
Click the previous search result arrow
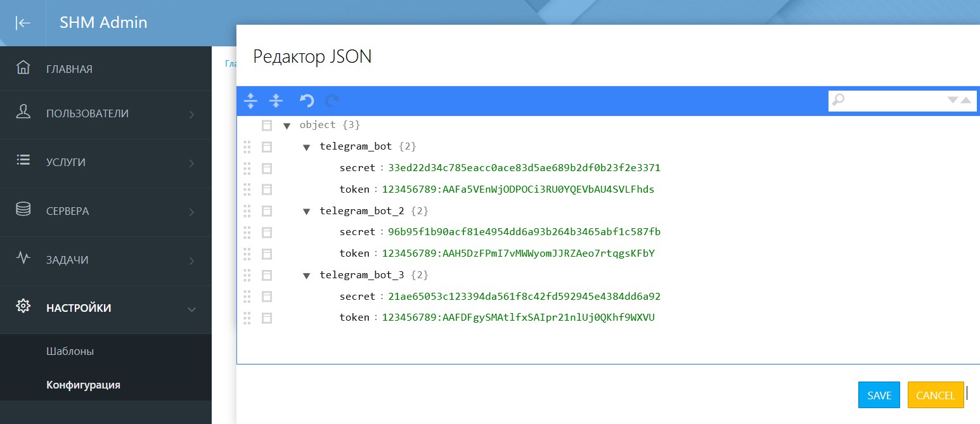[x=965, y=100]
